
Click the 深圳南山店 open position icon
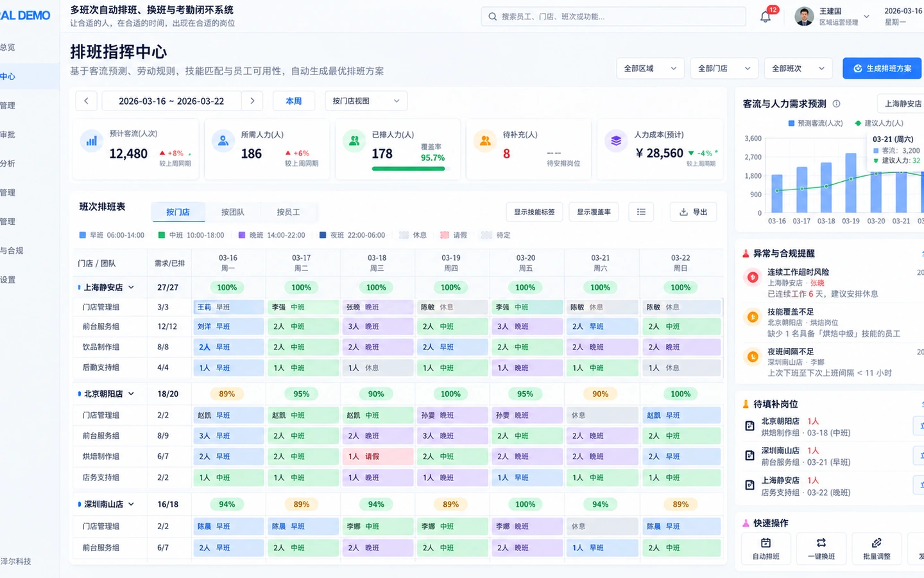pos(749,455)
